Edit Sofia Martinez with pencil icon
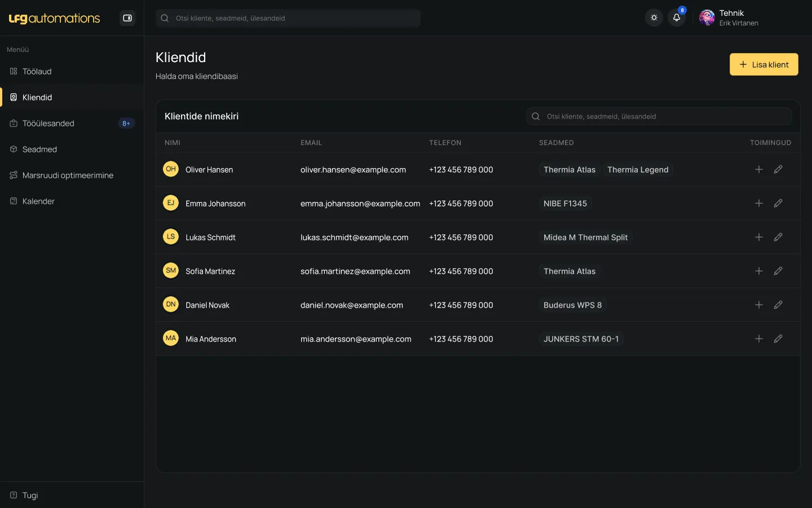 (778, 271)
